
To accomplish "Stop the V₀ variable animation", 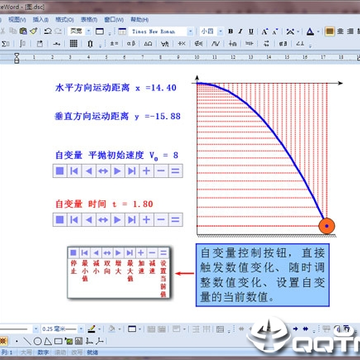I will [60, 171].
